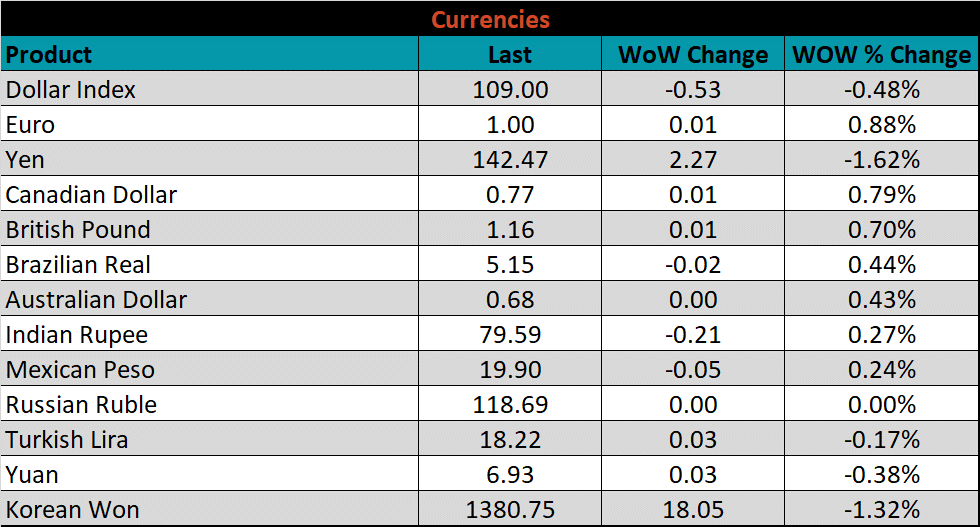Click the Yuan percent change -0.38%
The width and height of the screenshot is (980, 527).
pyautogui.click(x=881, y=475)
